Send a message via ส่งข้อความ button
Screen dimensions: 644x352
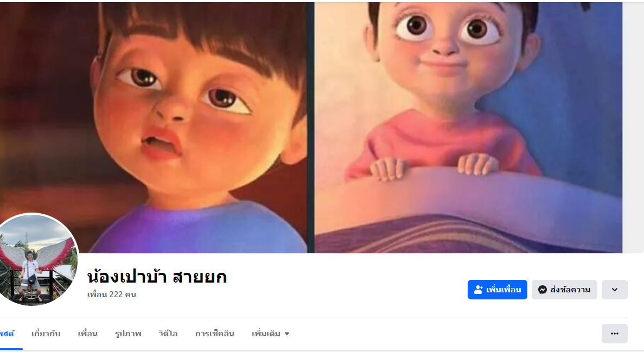(x=564, y=290)
